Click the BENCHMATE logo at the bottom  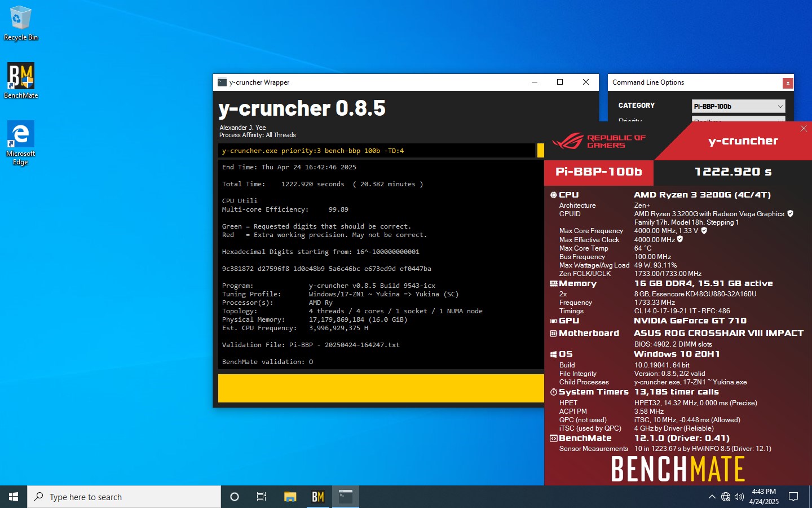click(x=678, y=469)
